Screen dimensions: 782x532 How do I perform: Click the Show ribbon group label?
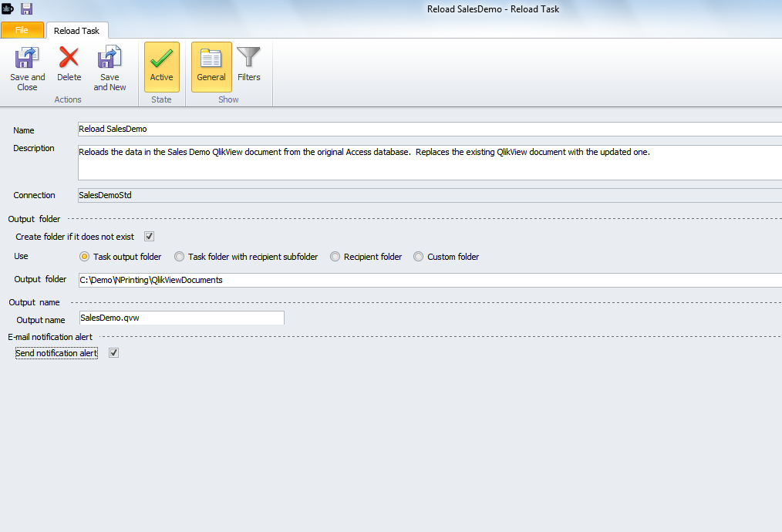228,99
